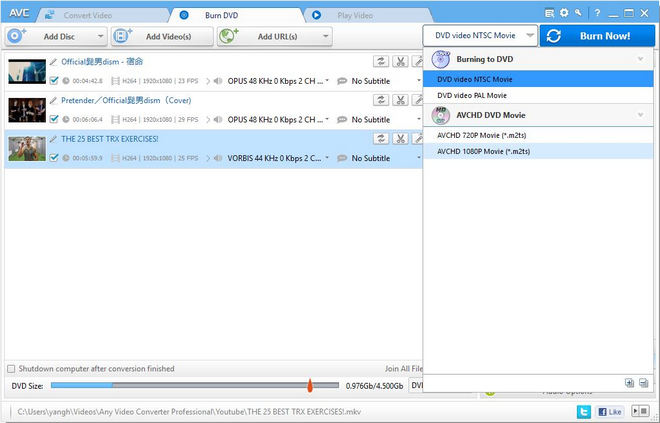Enable shutdown computer after conversion finished
Screen dimensions: 660x423
(x=11, y=368)
